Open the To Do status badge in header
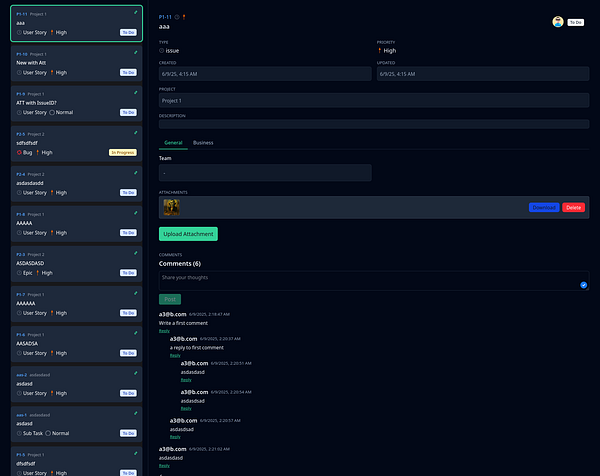Viewport: 600px width, 476px height. pos(576,22)
